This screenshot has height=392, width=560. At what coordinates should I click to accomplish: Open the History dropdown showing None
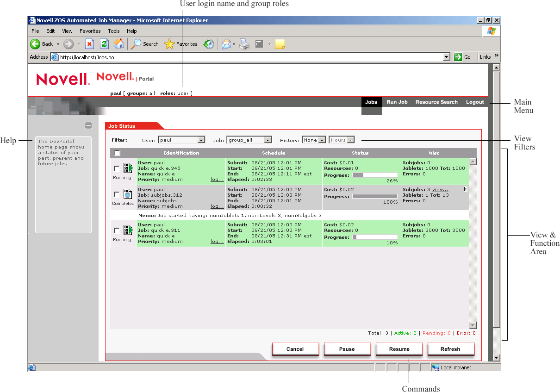pyautogui.click(x=314, y=140)
